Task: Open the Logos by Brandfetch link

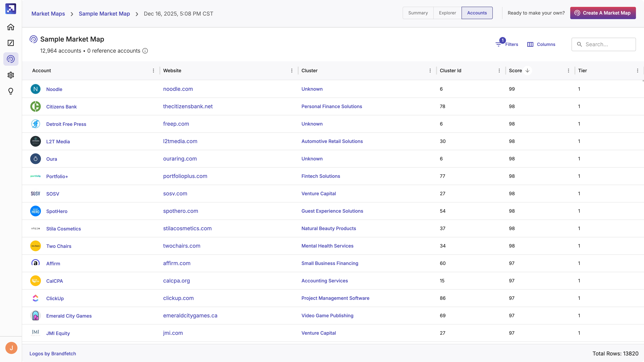Action: [52, 353]
